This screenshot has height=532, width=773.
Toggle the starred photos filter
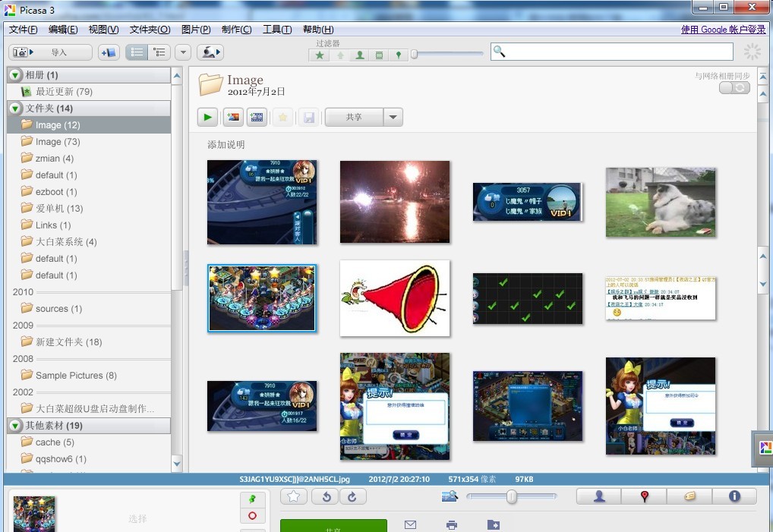point(320,55)
